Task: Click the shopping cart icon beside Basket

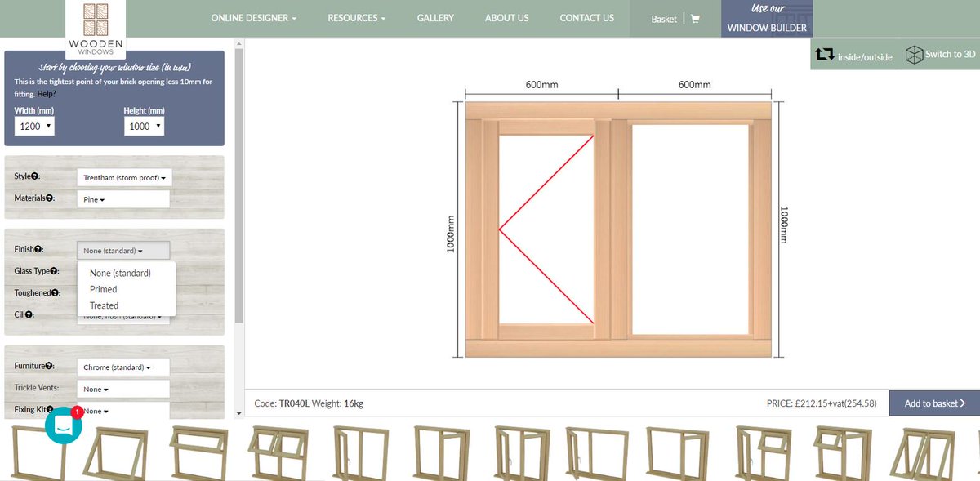Action: 695,19
